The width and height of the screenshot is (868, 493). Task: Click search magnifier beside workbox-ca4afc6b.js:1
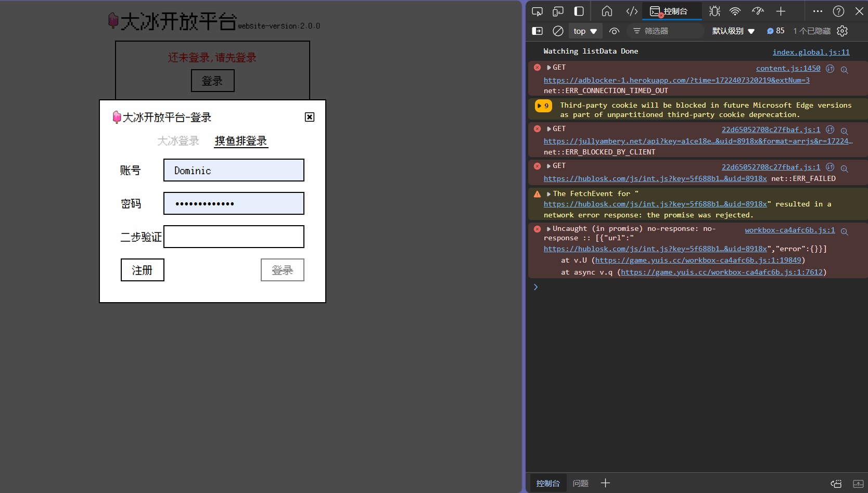coord(845,231)
